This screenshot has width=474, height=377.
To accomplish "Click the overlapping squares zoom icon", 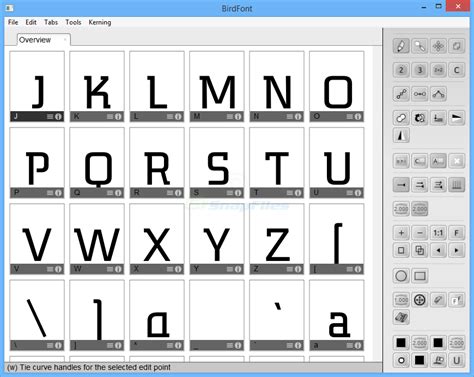I will click(420, 250).
